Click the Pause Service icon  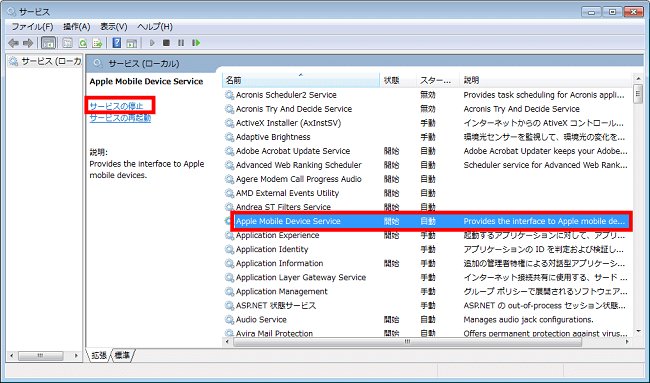coord(181,43)
